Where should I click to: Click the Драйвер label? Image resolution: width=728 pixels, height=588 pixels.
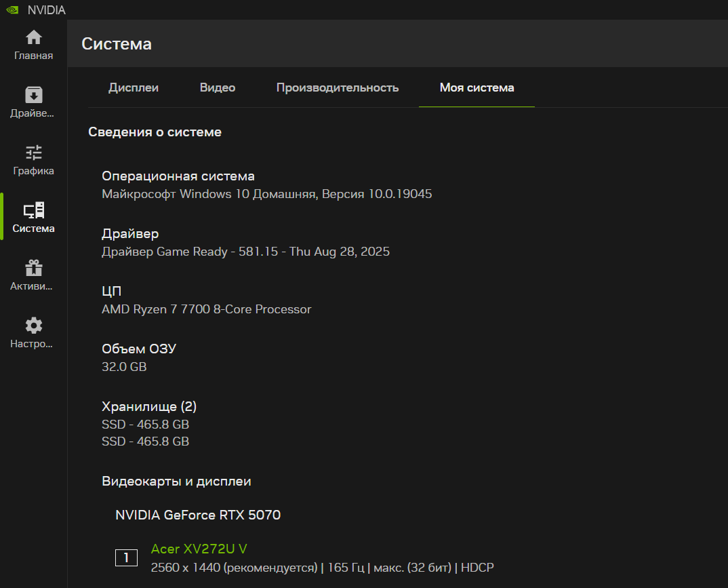point(130,233)
